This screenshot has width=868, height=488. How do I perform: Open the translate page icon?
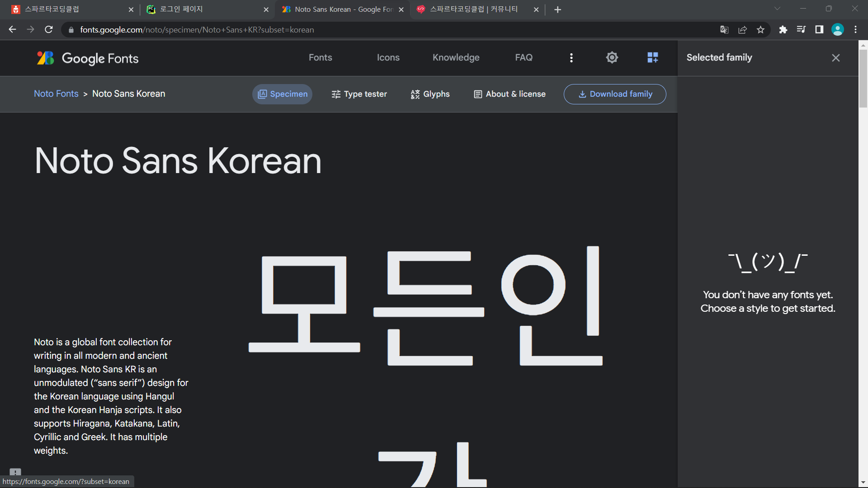(x=724, y=30)
